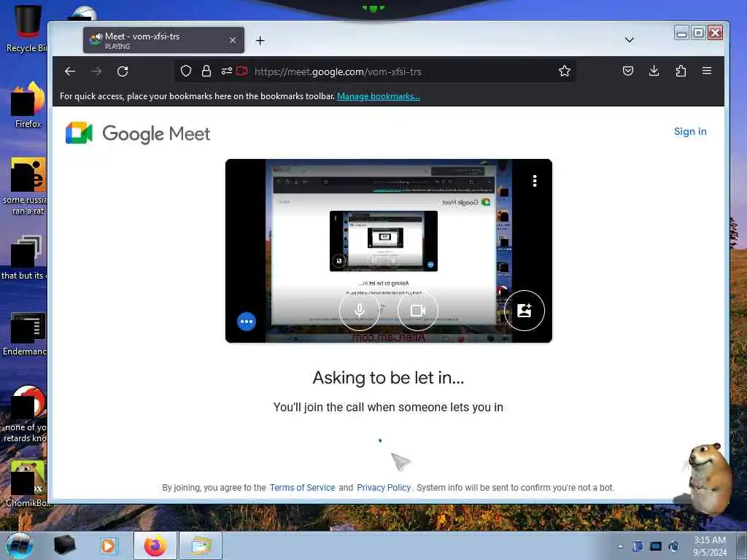
Task: Click the Action Center flag tray icon
Action: [638, 546]
